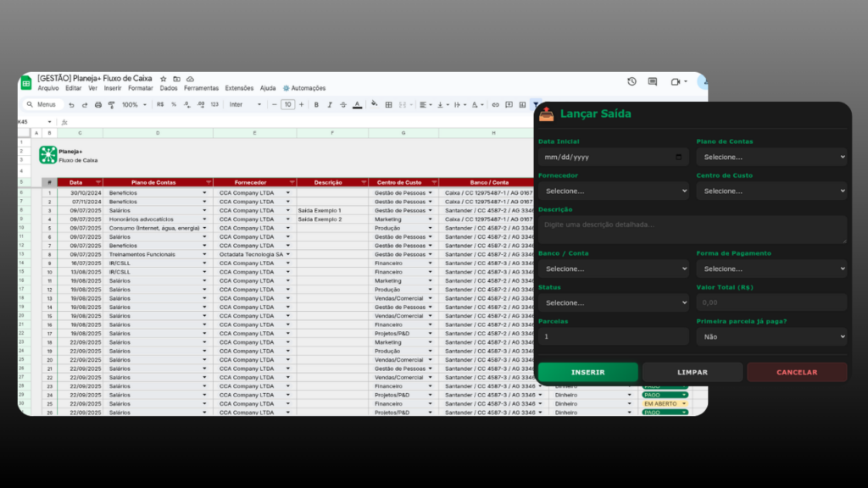Open the comments icon at top right

pyautogui.click(x=653, y=81)
